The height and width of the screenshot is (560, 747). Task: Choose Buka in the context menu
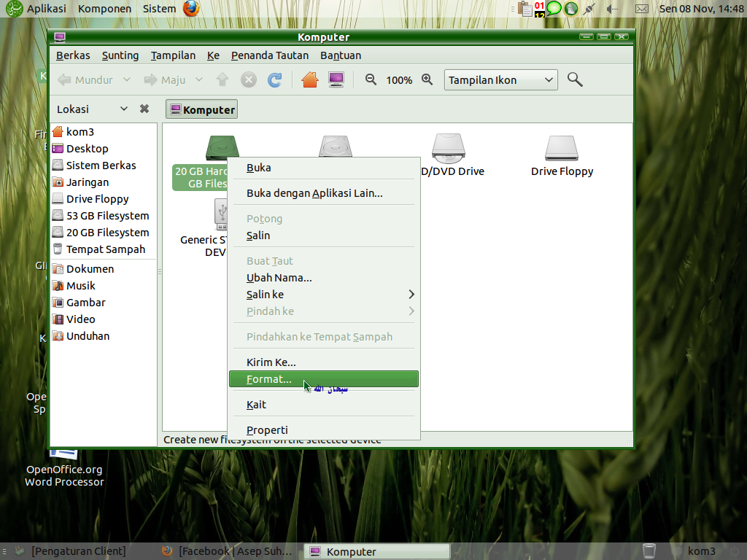(x=324, y=168)
